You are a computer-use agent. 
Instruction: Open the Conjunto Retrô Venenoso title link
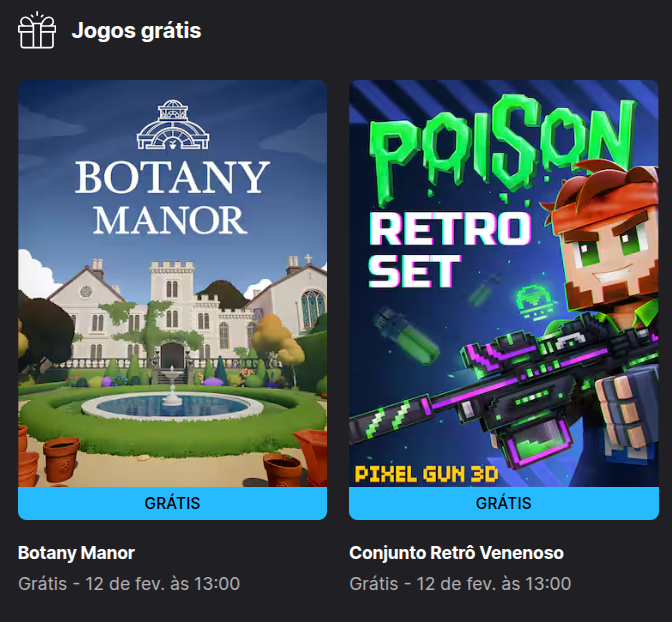tap(456, 553)
